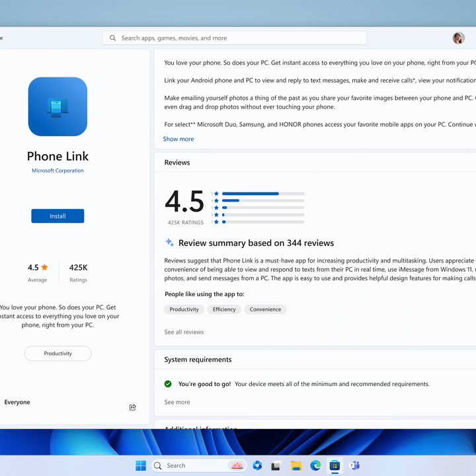Select the Productivity review tag
476x476 pixels.
pos(184,309)
